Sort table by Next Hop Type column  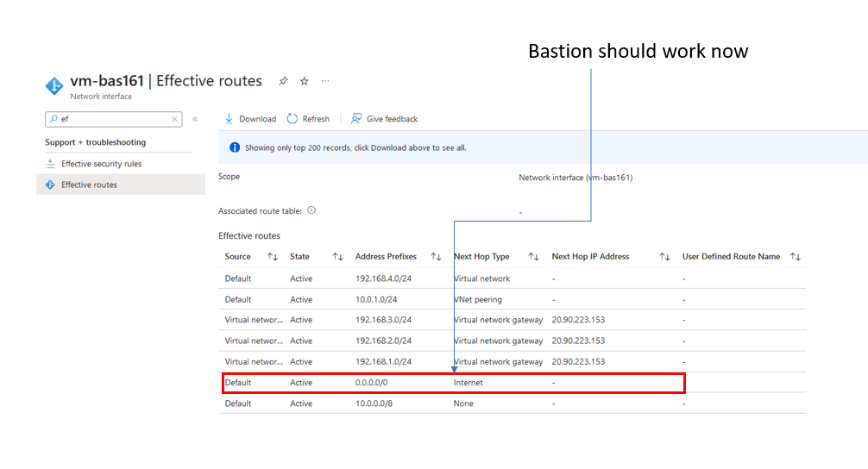[x=533, y=257]
